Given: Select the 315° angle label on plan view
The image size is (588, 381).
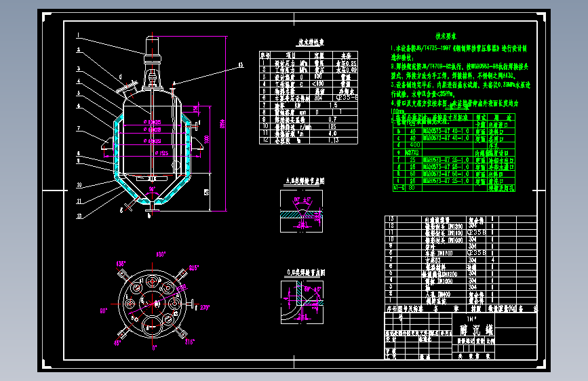Looking at the screenshot, I should point(189,342).
